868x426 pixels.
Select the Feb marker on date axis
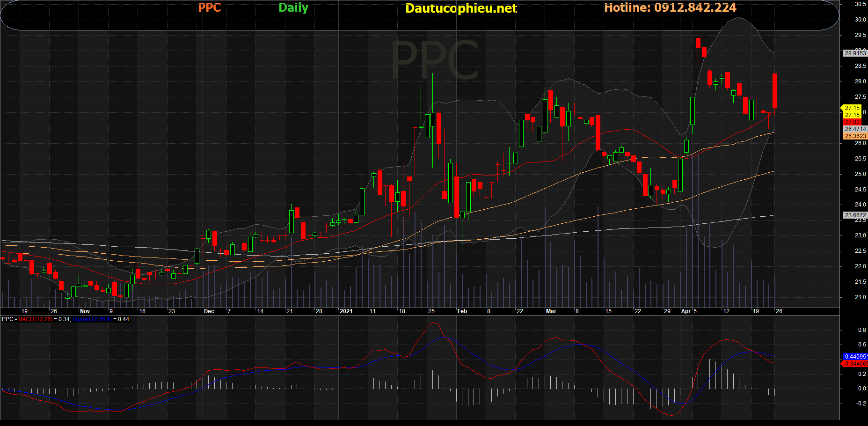pos(462,311)
